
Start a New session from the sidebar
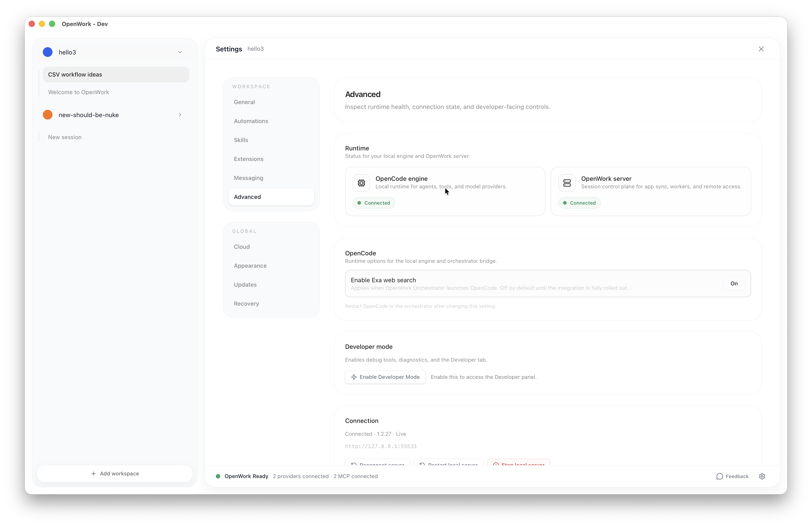tap(65, 137)
